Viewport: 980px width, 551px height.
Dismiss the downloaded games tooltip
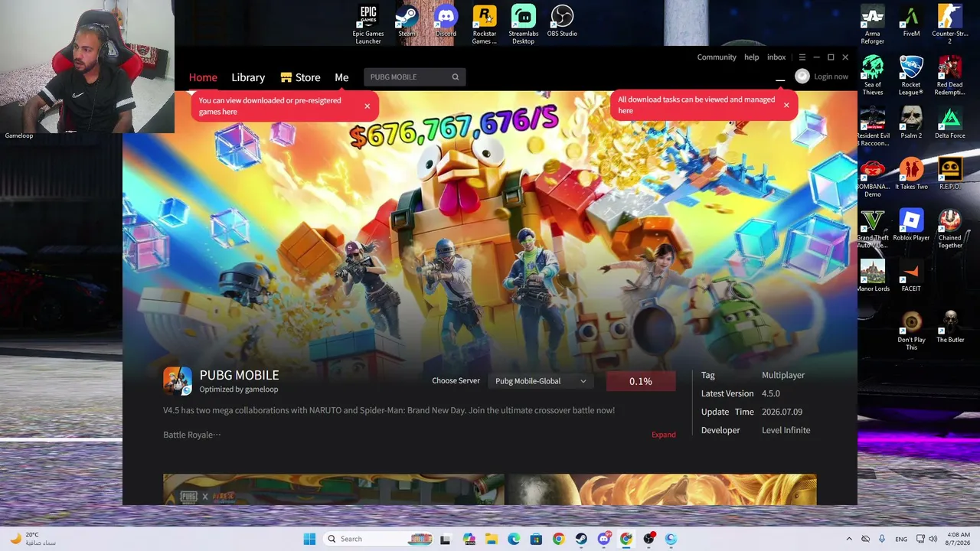(367, 106)
